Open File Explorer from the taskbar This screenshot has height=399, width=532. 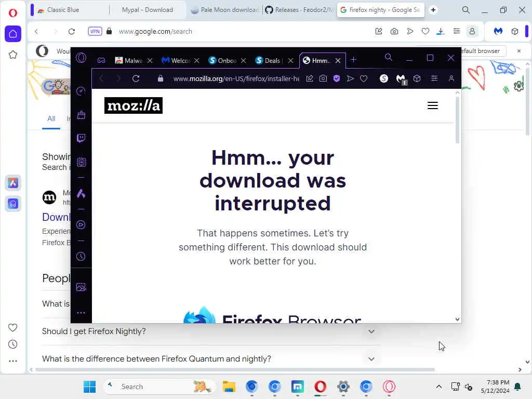click(229, 387)
